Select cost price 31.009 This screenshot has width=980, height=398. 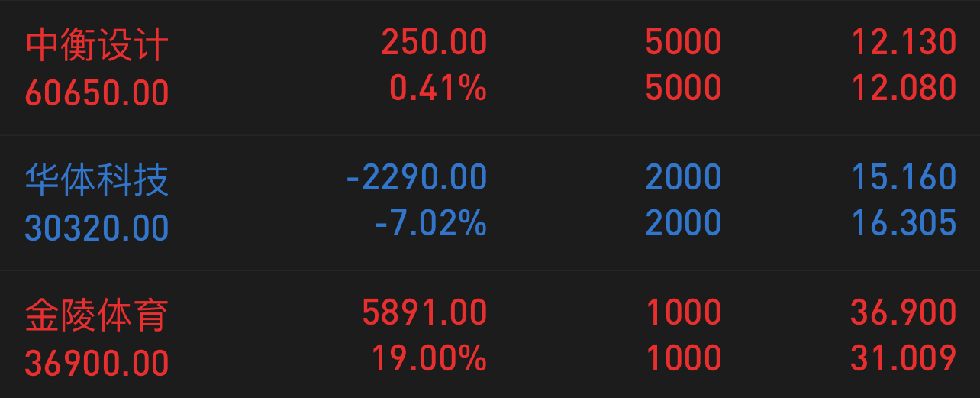pyautogui.click(x=904, y=358)
